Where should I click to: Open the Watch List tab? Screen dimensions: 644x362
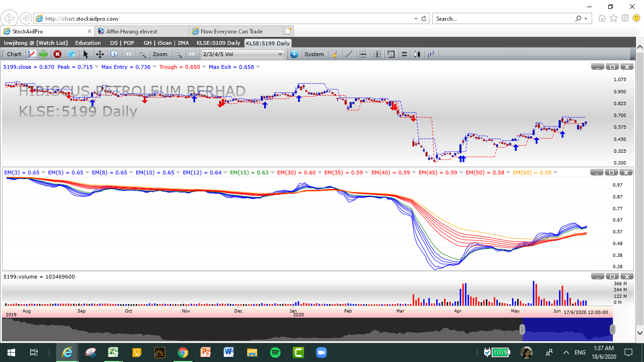[36, 43]
